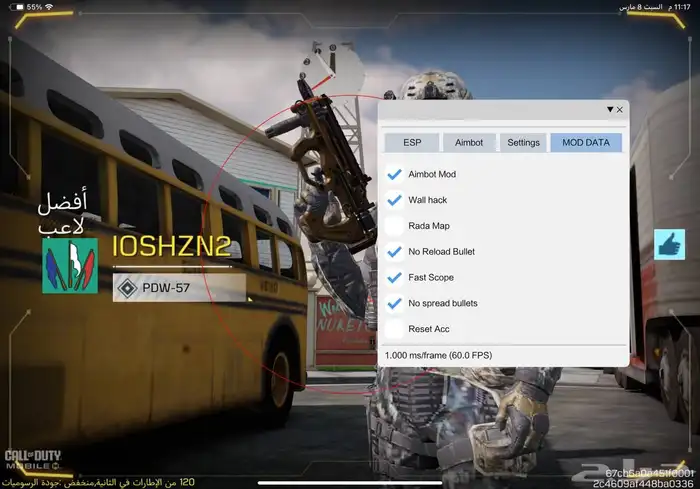Tap the home indicator bar
Viewport: 700px width, 489px height.
[x=350, y=482]
